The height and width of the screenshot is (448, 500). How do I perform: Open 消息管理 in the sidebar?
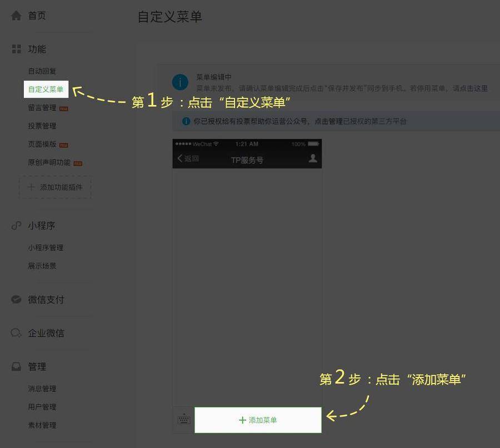click(x=42, y=389)
